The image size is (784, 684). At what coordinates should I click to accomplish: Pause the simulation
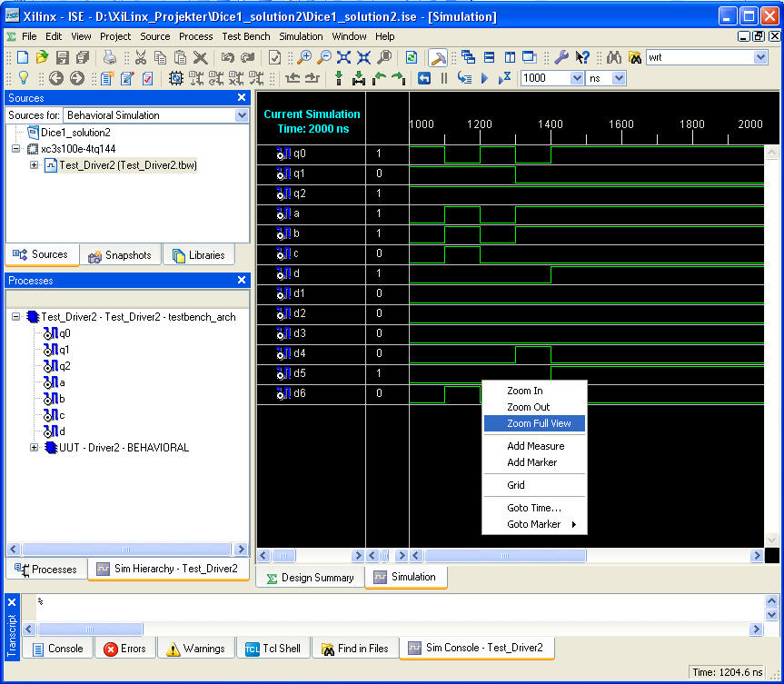pyautogui.click(x=443, y=78)
